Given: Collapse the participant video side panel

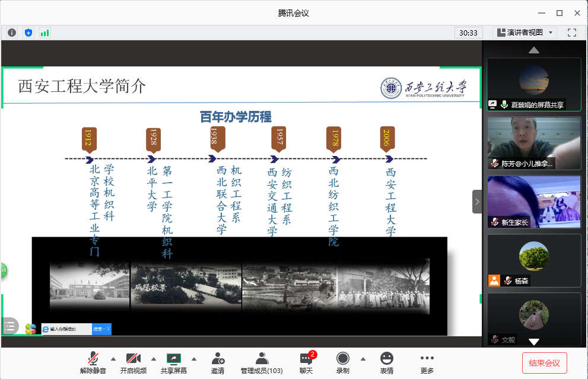Looking at the screenshot, I should coord(477,202).
